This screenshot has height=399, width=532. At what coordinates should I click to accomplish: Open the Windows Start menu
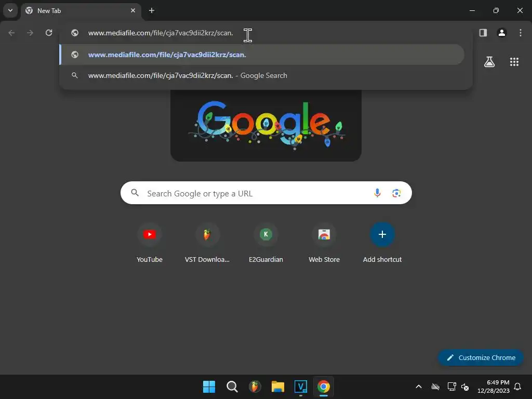209,387
